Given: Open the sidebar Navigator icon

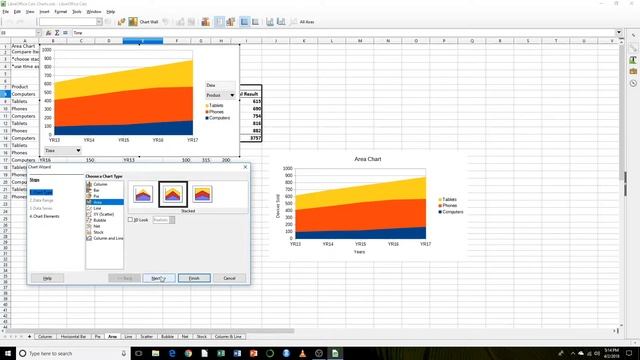Looking at the screenshot, I should [633, 83].
